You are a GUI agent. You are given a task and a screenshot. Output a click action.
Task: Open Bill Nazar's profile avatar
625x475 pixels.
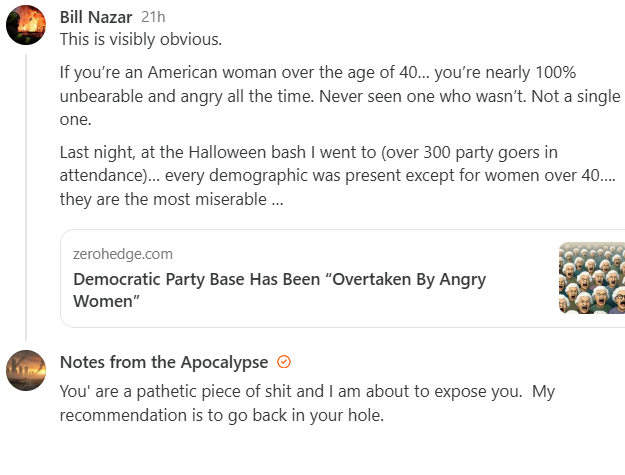coord(26,25)
